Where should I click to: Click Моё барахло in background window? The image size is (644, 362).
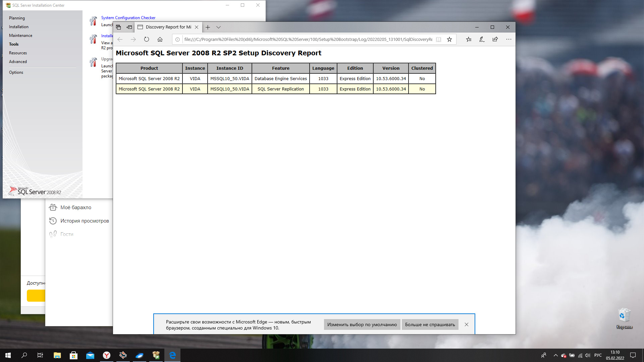[76, 207]
